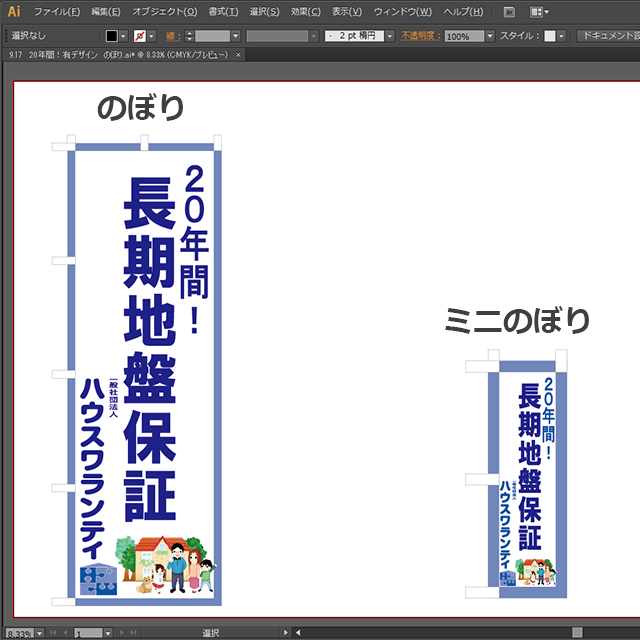The image size is (640, 640).
Task: Click the 選択なし selection status label
Action: pos(28,36)
